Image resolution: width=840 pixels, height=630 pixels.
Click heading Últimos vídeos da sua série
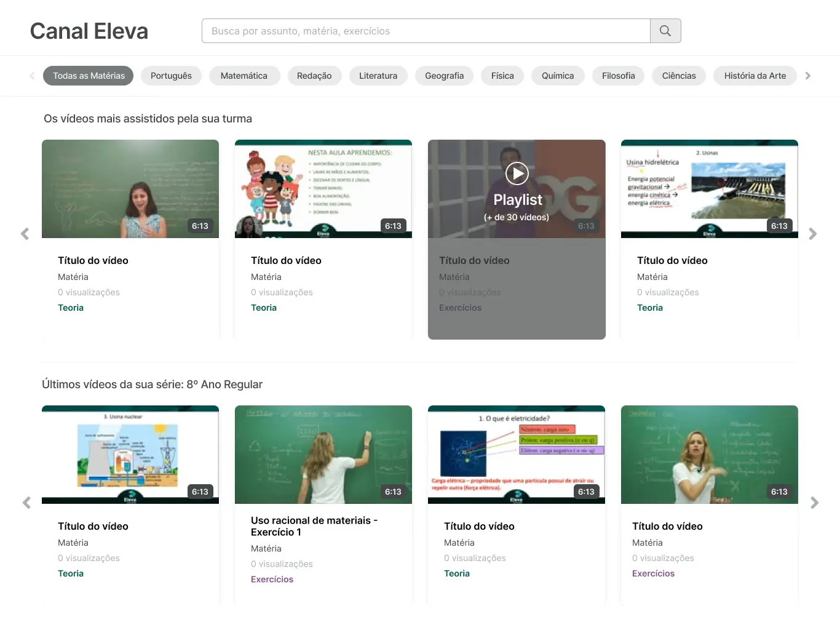152,385
